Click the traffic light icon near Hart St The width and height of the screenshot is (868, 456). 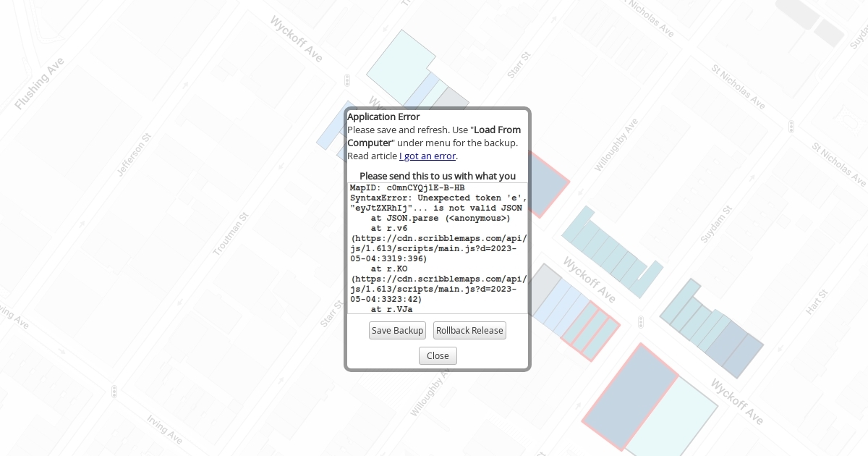point(641,322)
